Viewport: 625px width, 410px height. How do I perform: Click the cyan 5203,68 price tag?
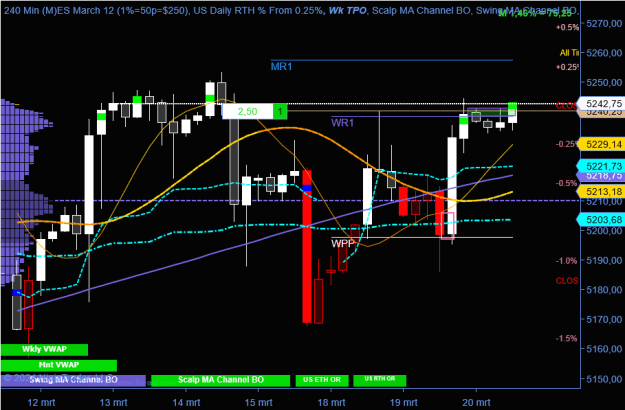click(x=601, y=220)
